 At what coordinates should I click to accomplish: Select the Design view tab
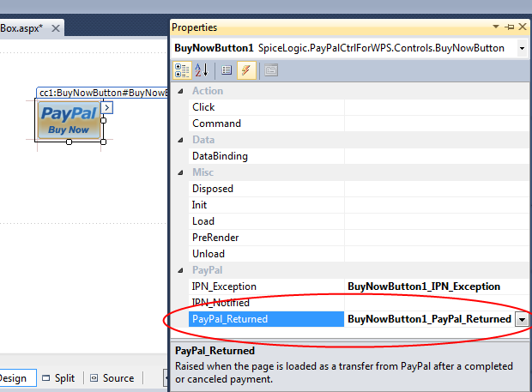tap(14, 378)
